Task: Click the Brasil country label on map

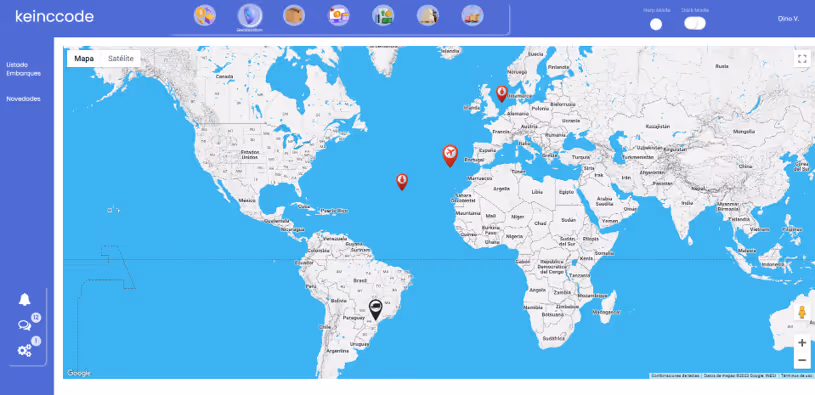Action: (360, 280)
